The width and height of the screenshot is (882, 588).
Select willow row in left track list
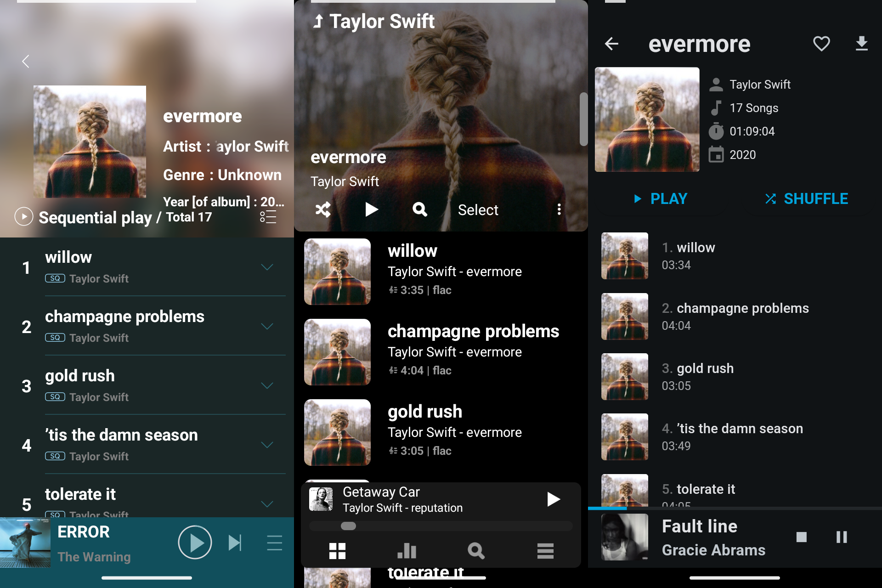[x=147, y=267]
